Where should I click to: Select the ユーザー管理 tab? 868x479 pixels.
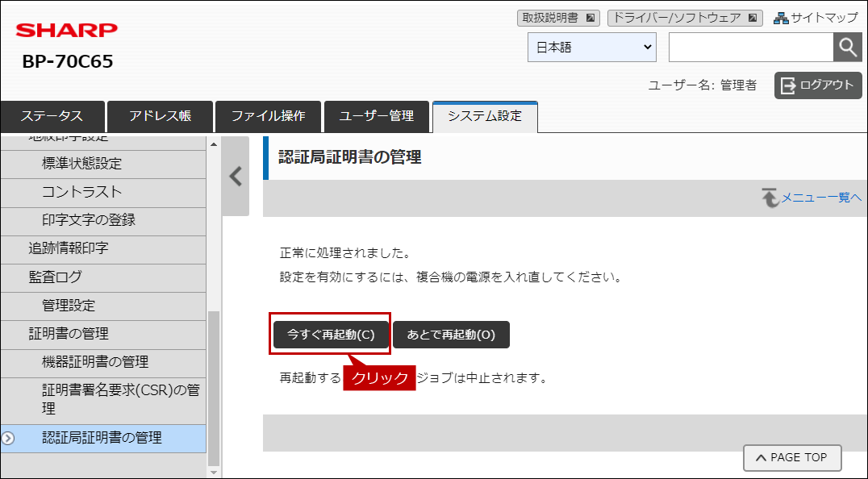[377, 117]
